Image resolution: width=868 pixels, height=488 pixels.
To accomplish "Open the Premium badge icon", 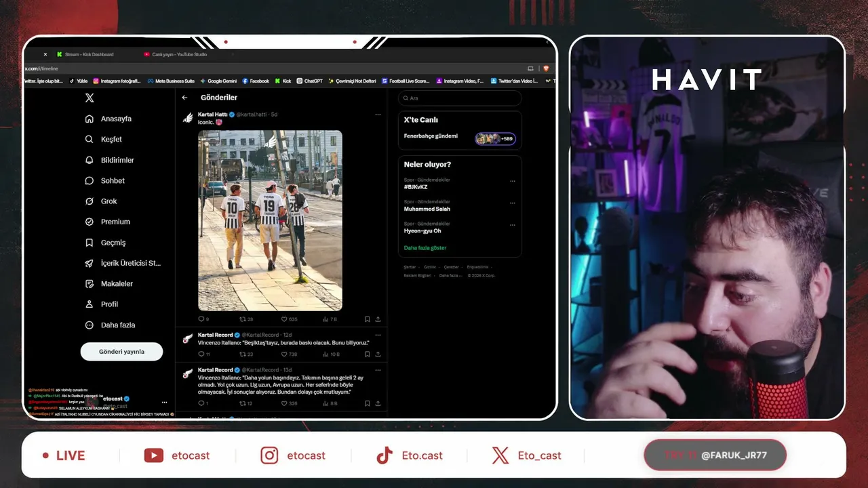I will click(89, 222).
